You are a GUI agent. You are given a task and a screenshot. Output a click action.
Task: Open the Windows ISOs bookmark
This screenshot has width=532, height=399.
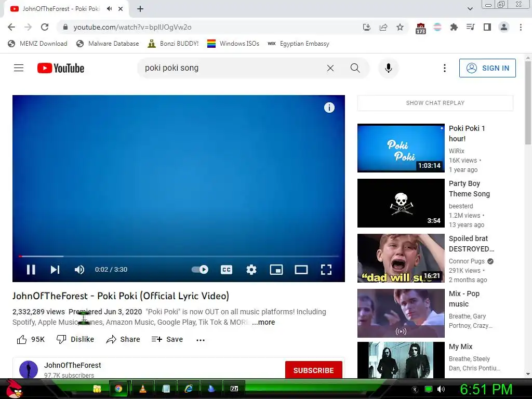click(x=233, y=44)
